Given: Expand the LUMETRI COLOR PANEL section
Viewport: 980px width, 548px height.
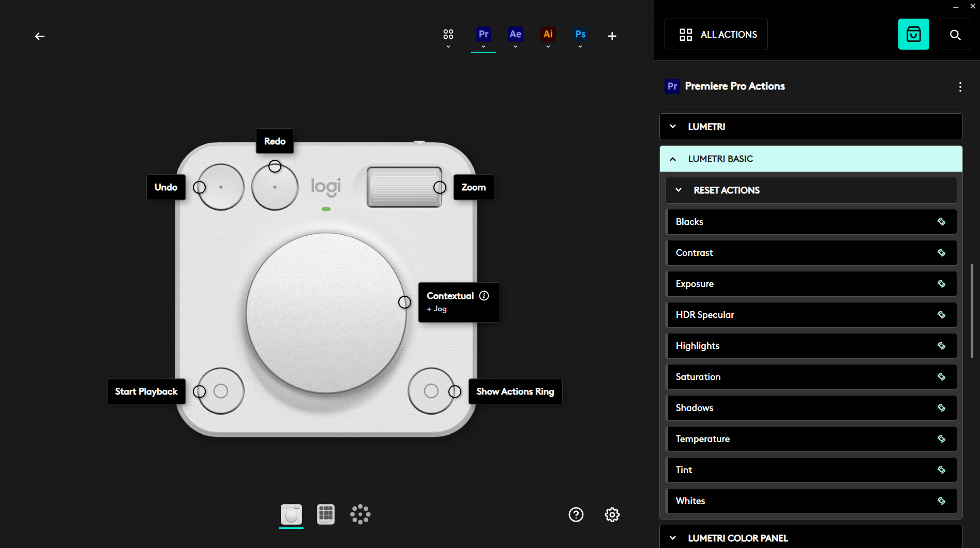Looking at the screenshot, I should pyautogui.click(x=673, y=538).
